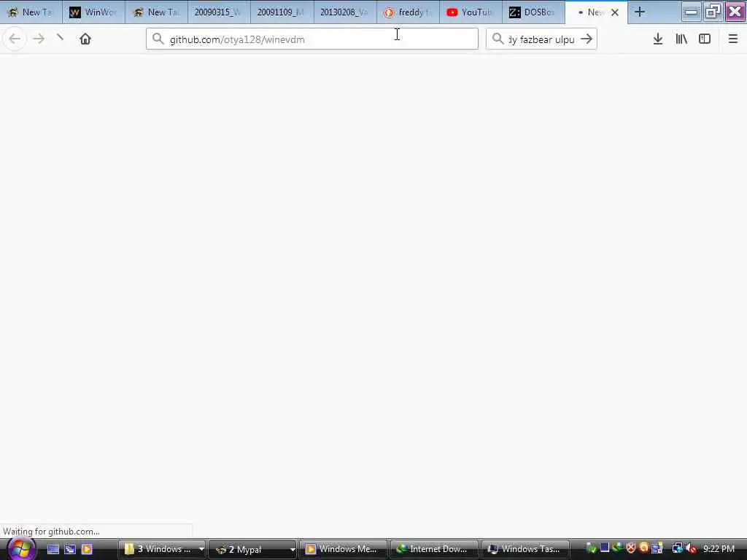Click the muted volume tray icon

[x=691, y=548]
